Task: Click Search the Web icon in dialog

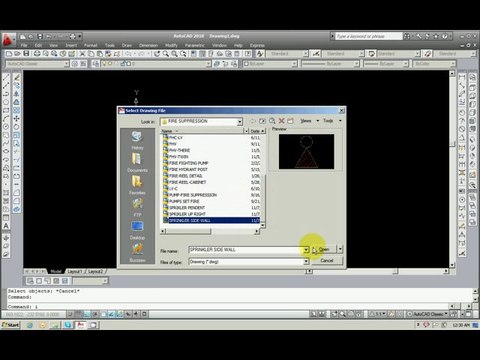Action: tap(272, 121)
